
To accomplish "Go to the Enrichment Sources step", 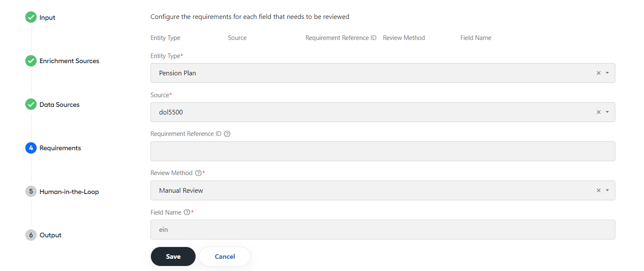I will pos(69,61).
